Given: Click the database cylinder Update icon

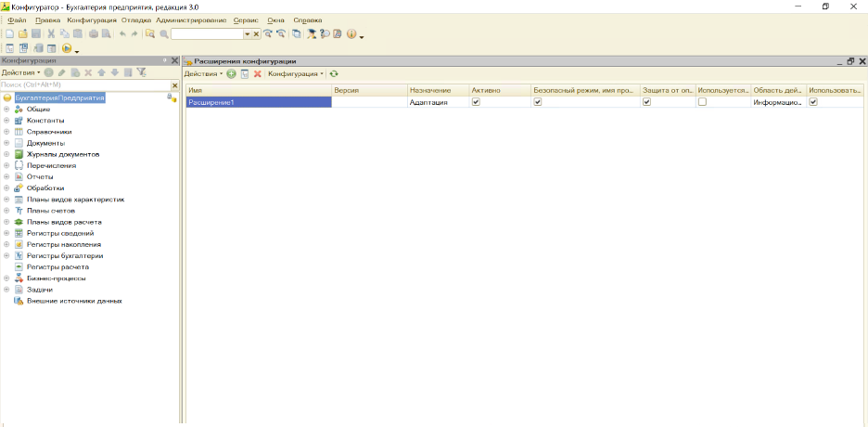Looking at the screenshot, I should 38,48.
